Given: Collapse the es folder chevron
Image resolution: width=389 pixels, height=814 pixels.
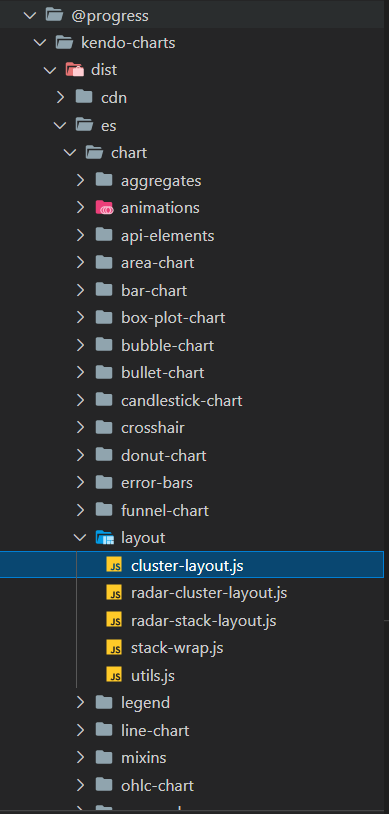Looking at the screenshot, I should [60, 125].
